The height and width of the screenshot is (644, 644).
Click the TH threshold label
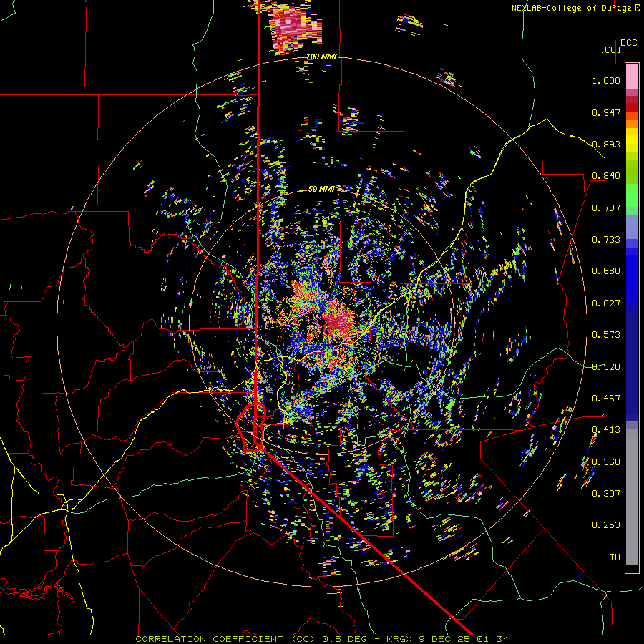[615, 557]
